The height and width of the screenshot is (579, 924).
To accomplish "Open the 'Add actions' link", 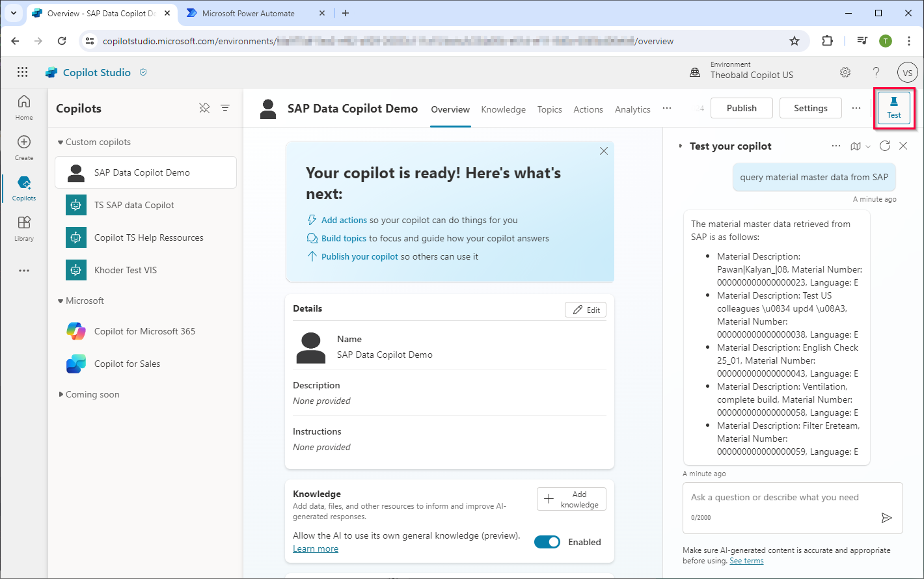I will [344, 220].
